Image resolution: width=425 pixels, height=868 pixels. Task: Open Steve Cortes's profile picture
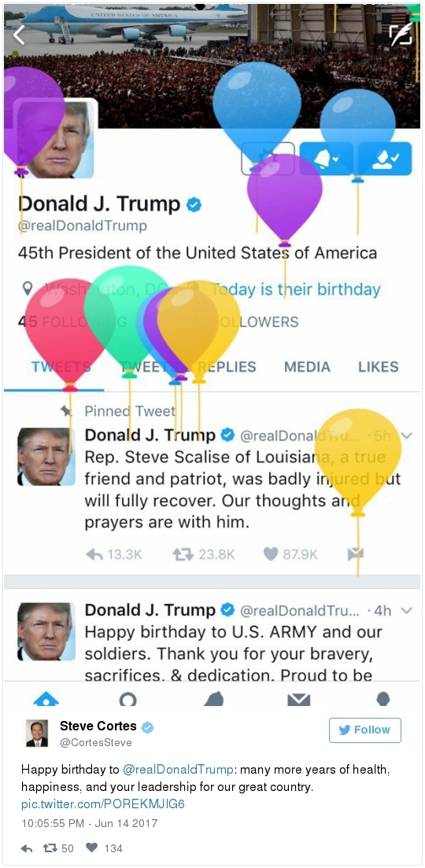[x=36, y=733]
